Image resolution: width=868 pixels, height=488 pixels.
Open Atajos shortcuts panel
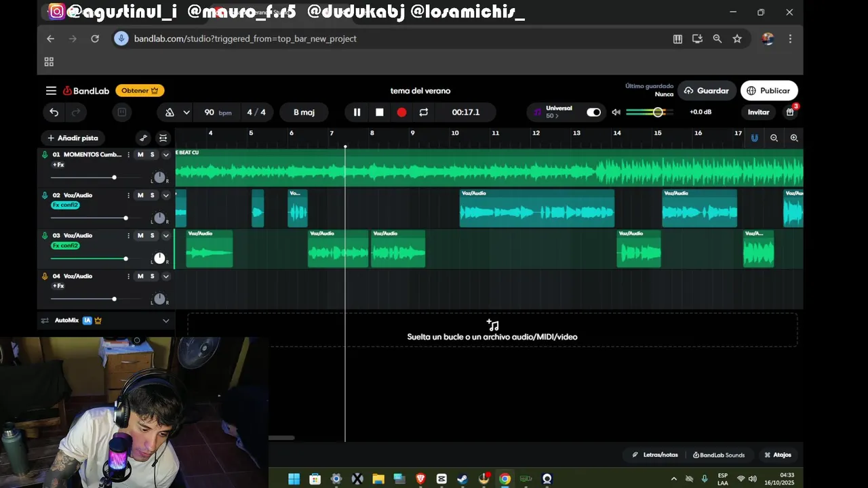tap(778, 455)
